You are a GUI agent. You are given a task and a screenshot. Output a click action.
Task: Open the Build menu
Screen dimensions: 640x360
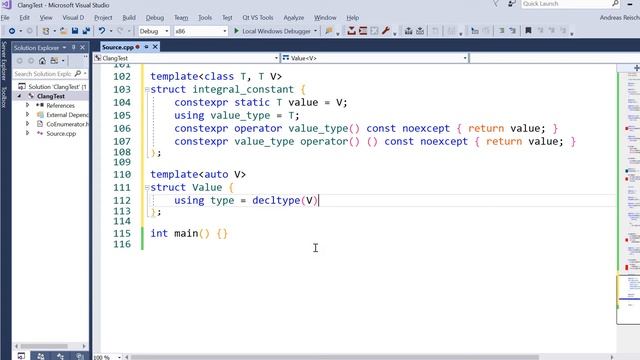[129, 18]
